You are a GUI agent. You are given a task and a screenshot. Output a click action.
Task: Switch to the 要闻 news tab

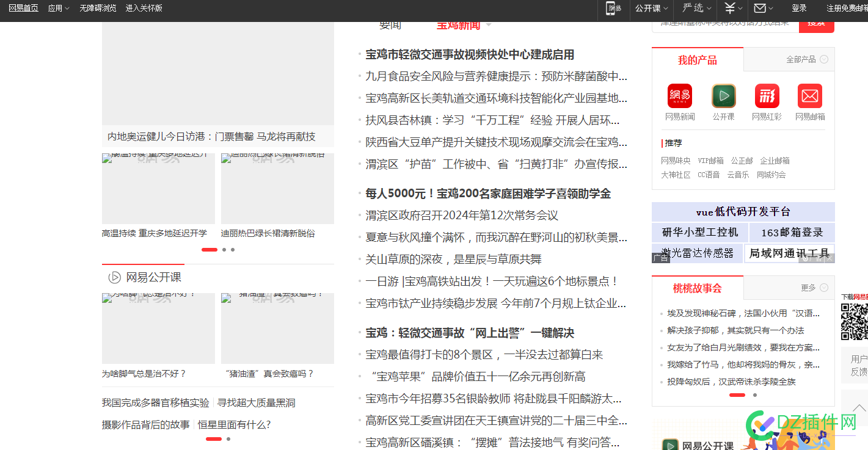pyautogui.click(x=390, y=26)
